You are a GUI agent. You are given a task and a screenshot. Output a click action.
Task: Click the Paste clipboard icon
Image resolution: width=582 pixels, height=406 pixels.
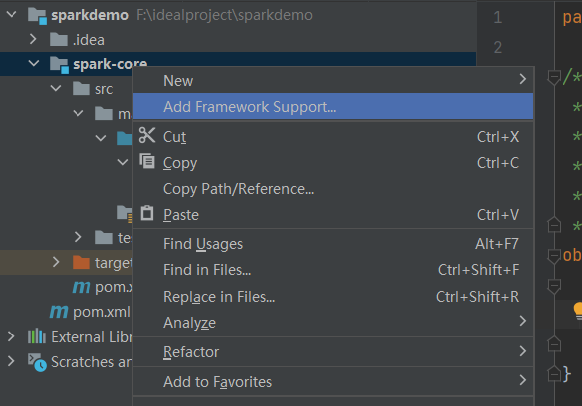(147, 213)
